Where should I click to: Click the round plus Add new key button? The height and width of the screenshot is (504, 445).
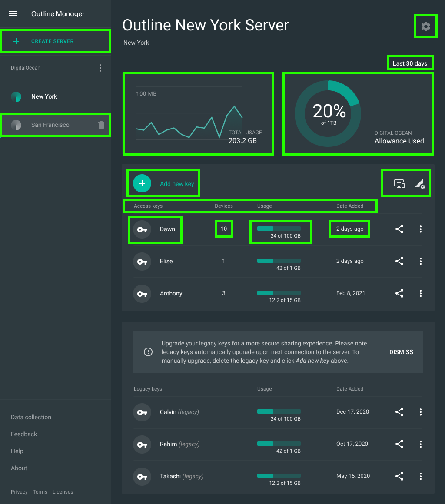(x=142, y=183)
